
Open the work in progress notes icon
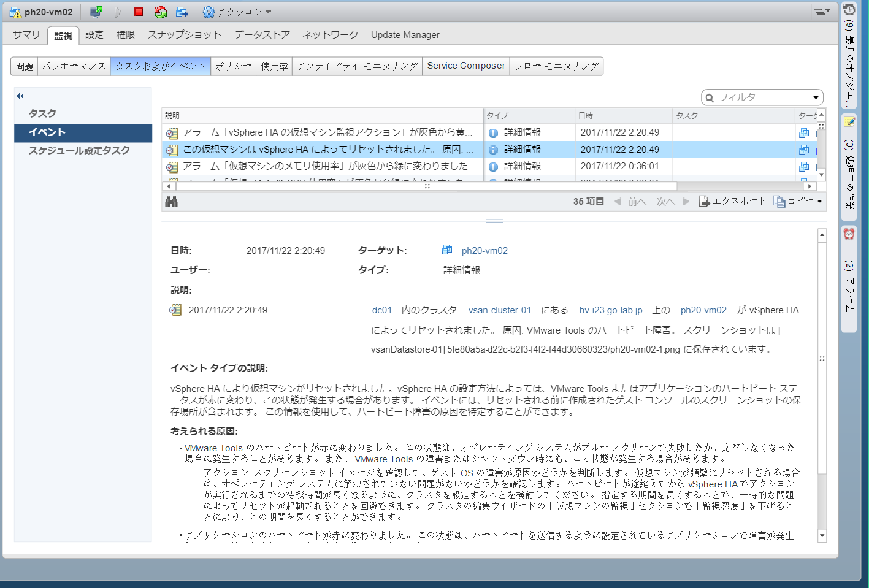click(849, 122)
